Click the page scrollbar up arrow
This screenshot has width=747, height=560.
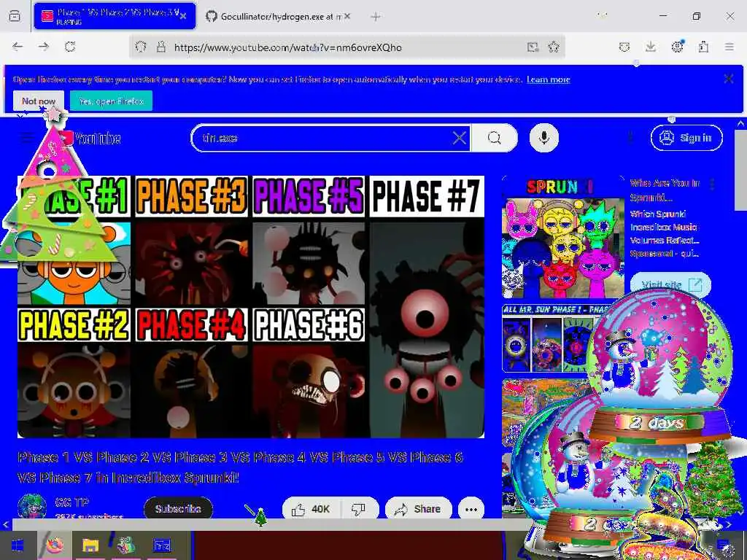point(741,124)
